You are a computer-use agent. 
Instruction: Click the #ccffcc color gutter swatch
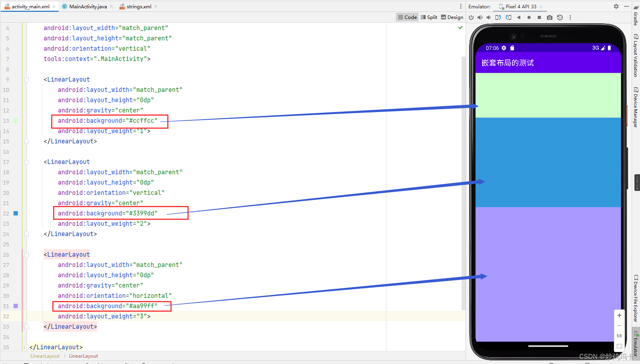coord(16,120)
